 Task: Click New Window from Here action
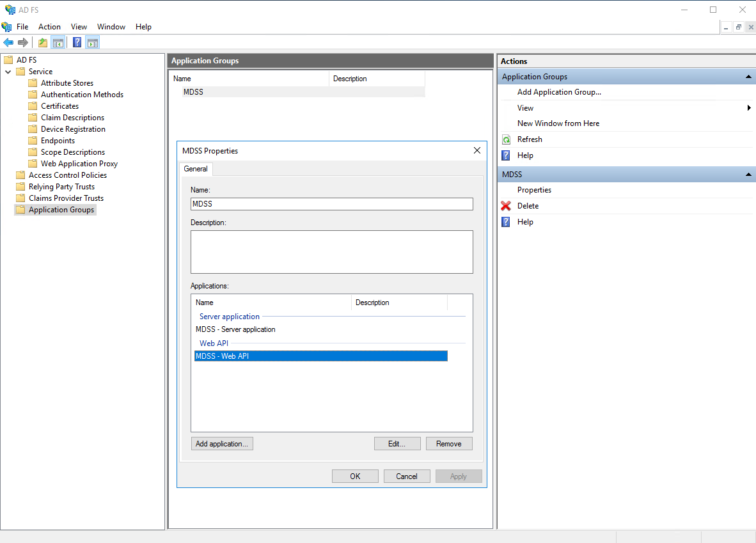tap(558, 123)
